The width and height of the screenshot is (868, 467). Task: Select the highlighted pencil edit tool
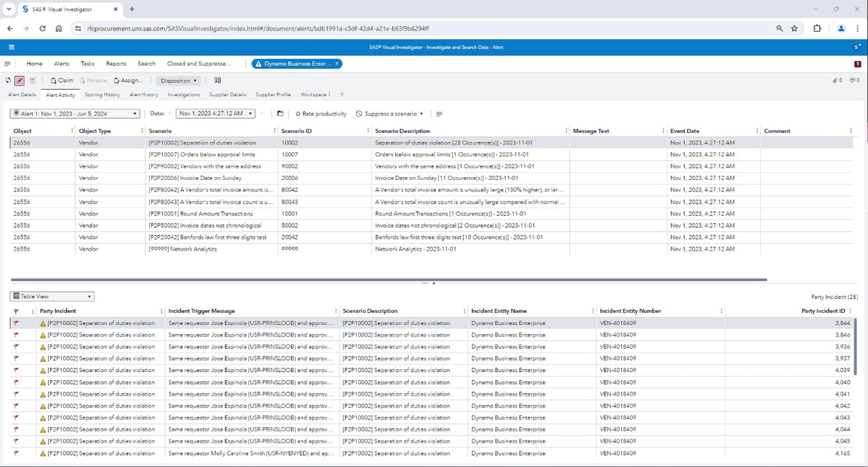tap(19, 80)
